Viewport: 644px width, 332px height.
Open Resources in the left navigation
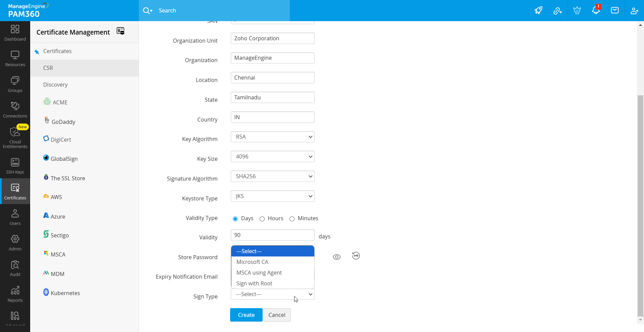(x=15, y=59)
